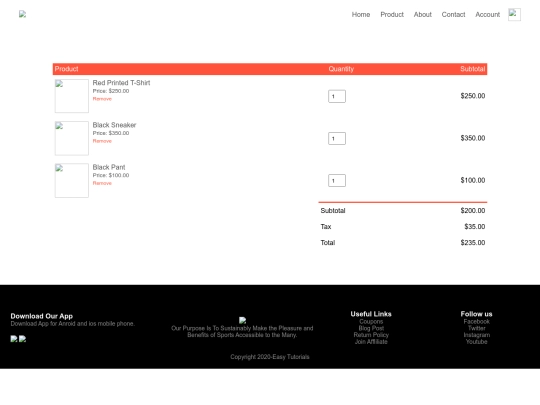Select the Red Printed T-Shirt product name
Screen dimensions: 540x405
121,83
